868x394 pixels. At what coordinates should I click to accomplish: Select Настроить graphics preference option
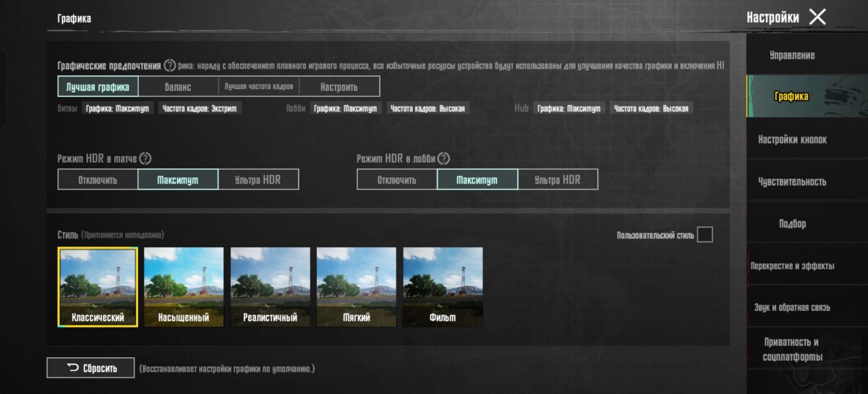tap(339, 87)
